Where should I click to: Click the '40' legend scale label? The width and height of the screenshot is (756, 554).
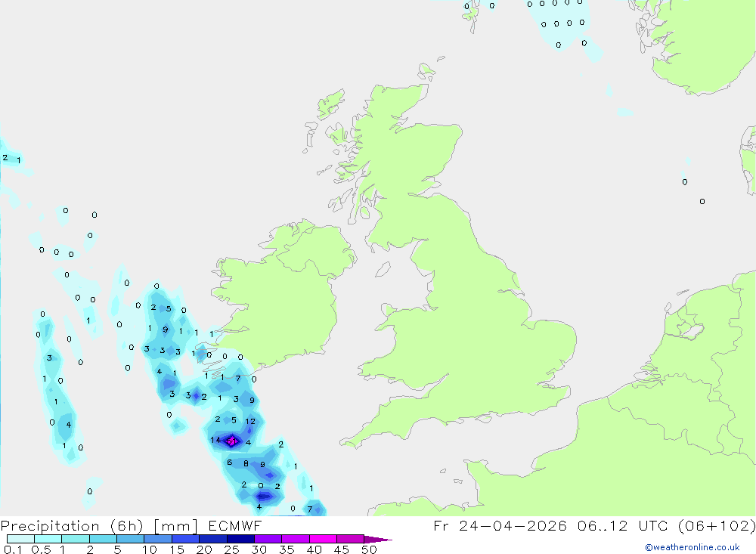(314, 549)
